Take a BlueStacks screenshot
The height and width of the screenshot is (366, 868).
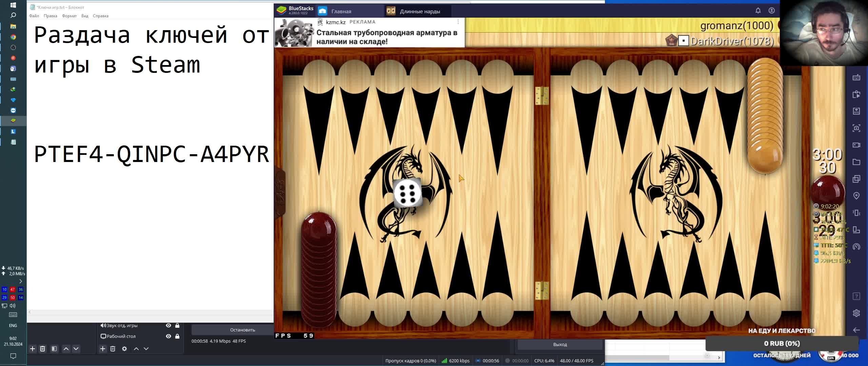(856, 128)
